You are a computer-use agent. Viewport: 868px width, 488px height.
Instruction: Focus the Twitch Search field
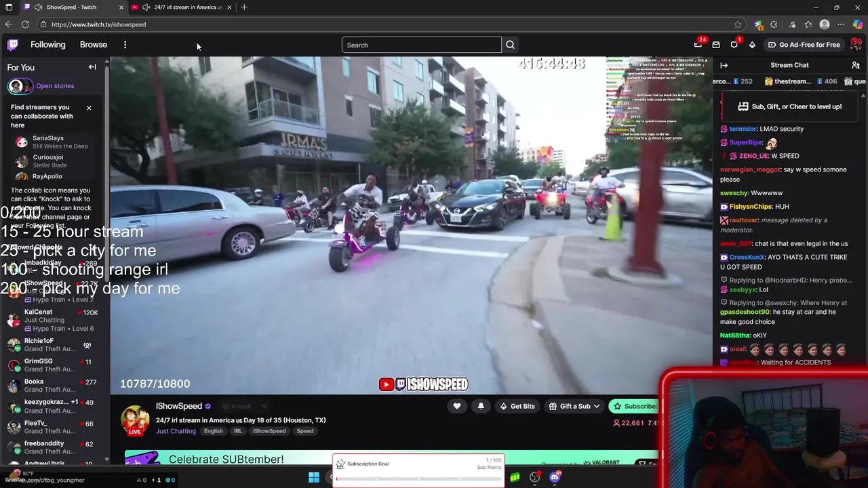coord(421,45)
